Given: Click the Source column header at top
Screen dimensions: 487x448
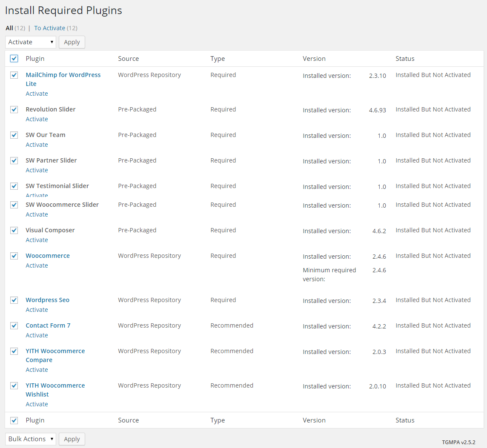Looking at the screenshot, I should tap(128, 59).
